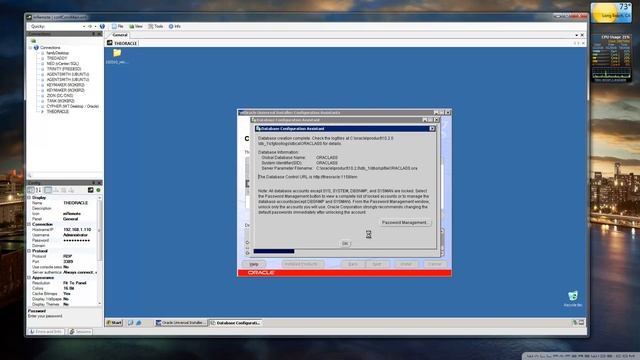Click into the Quicky connect input field

point(63,26)
